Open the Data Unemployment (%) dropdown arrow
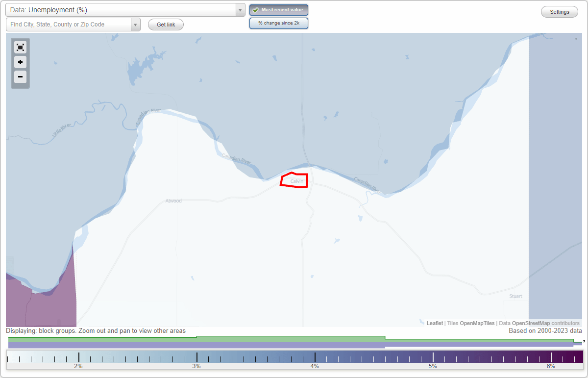 click(x=240, y=10)
